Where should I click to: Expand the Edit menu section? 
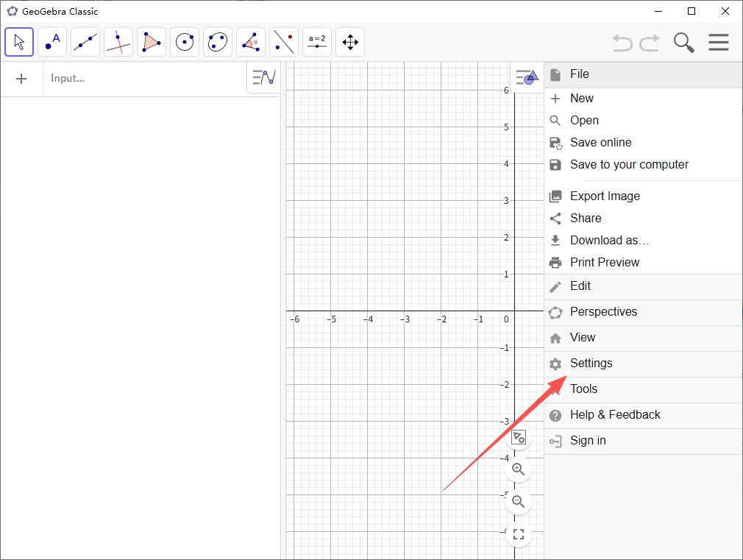pyautogui.click(x=644, y=286)
